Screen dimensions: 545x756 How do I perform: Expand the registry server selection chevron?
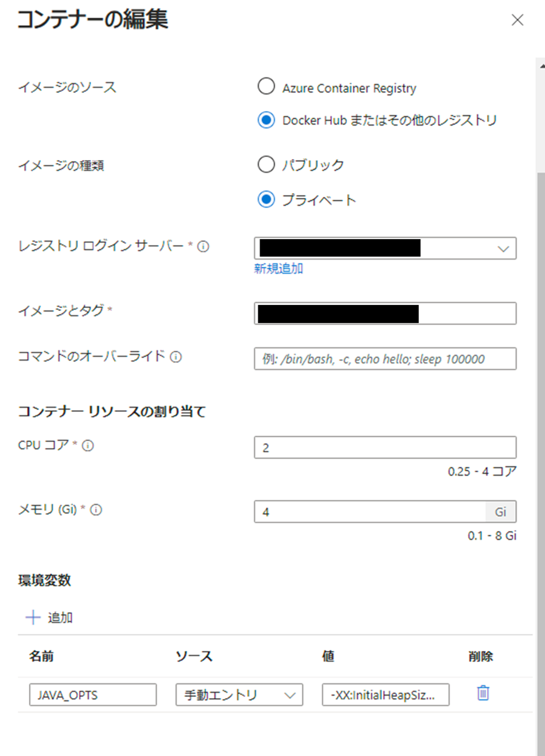click(x=505, y=248)
